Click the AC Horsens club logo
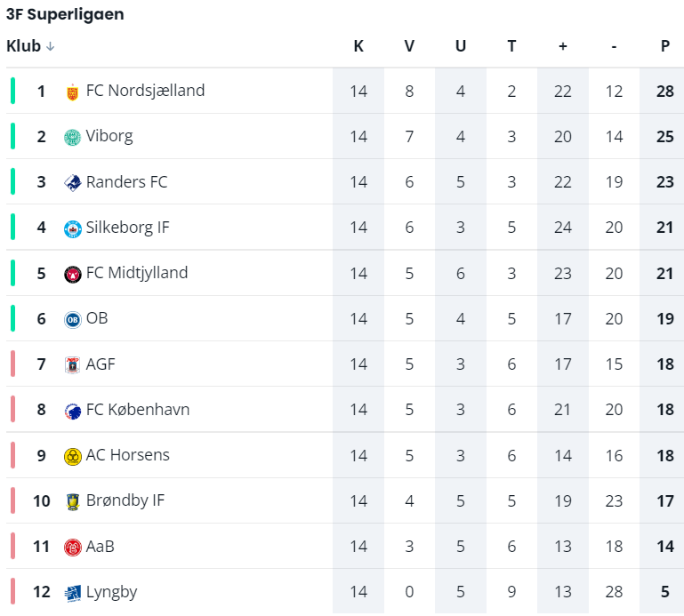Screen dimensions: 684x616 coord(73,456)
